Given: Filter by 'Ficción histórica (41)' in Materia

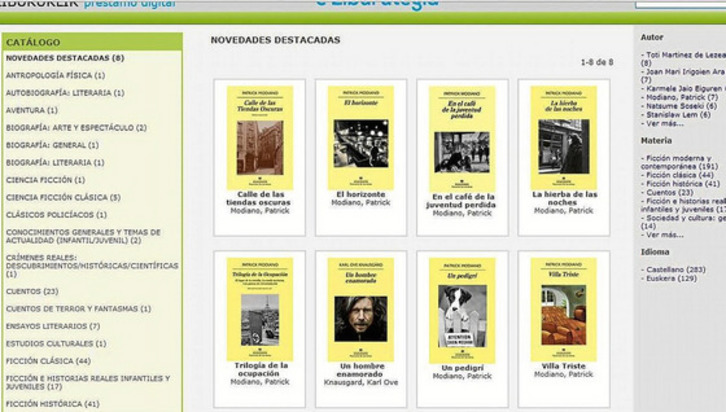Looking at the screenshot, I should click(682, 184).
